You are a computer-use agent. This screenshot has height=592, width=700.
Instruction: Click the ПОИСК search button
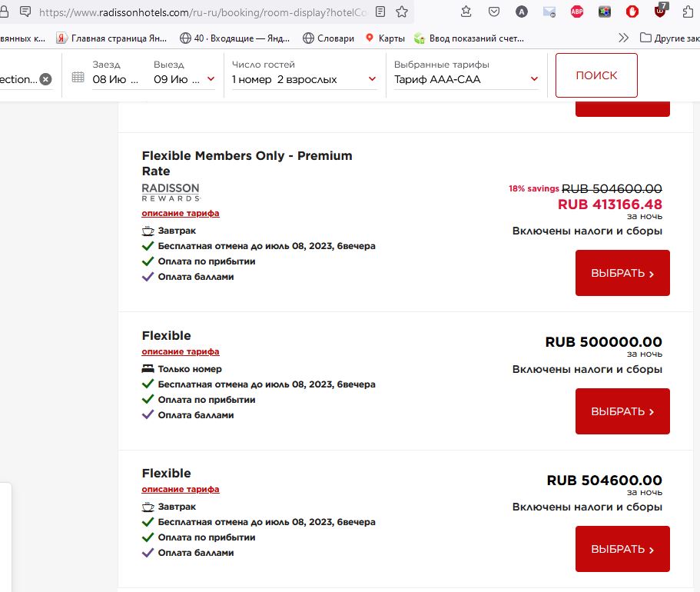[x=596, y=75]
